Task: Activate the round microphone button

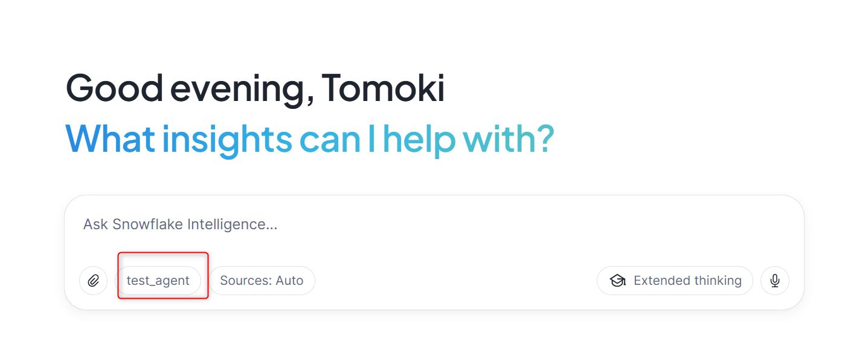Action: [774, 281]
